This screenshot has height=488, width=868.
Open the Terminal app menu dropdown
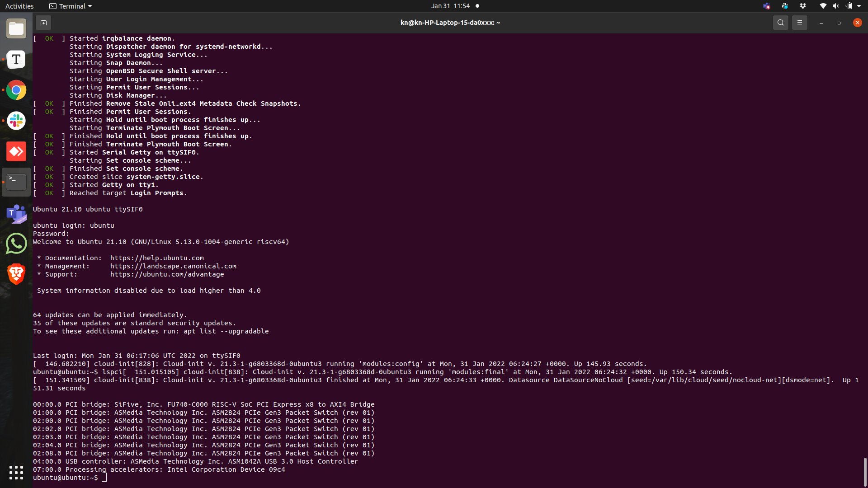pyautogui.click(x=71, y=6)
